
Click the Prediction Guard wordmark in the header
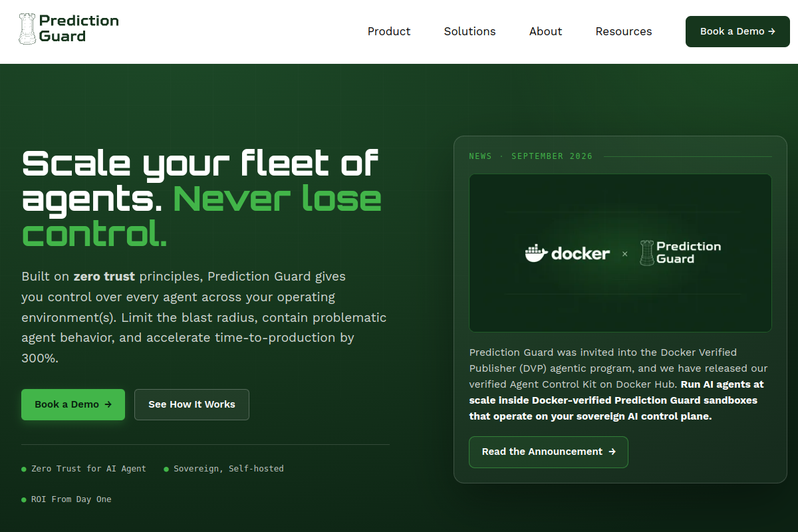(78, 29)
